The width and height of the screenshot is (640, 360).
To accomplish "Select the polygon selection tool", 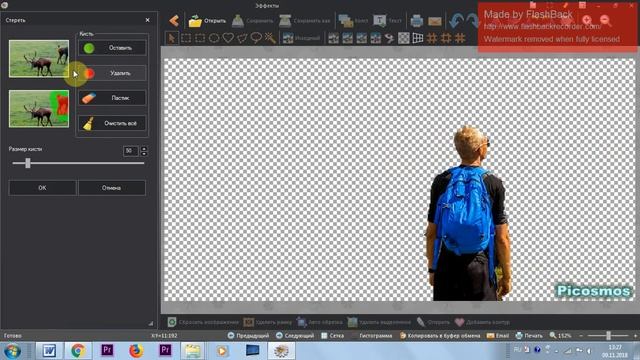I will 242,38.
